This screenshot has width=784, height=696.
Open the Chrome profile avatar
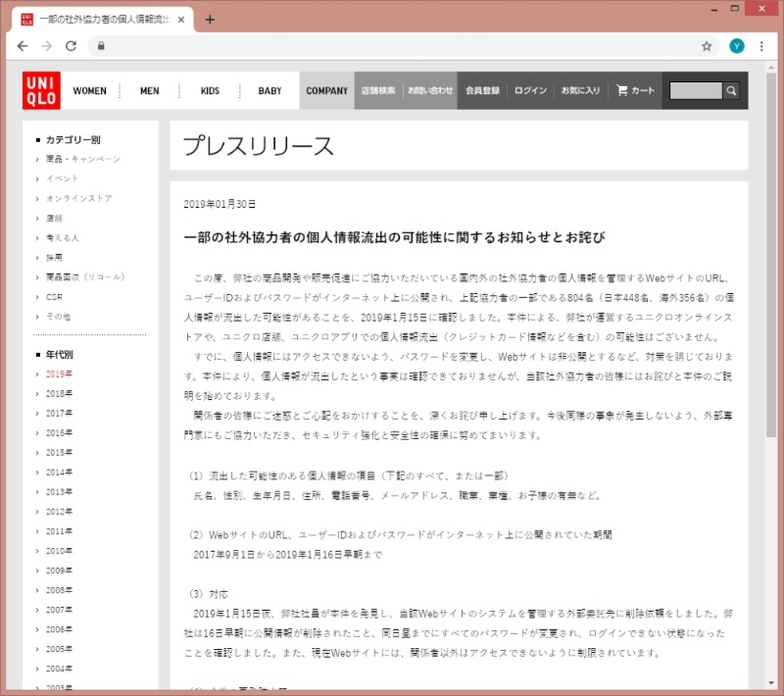click(x=737, y=46)
